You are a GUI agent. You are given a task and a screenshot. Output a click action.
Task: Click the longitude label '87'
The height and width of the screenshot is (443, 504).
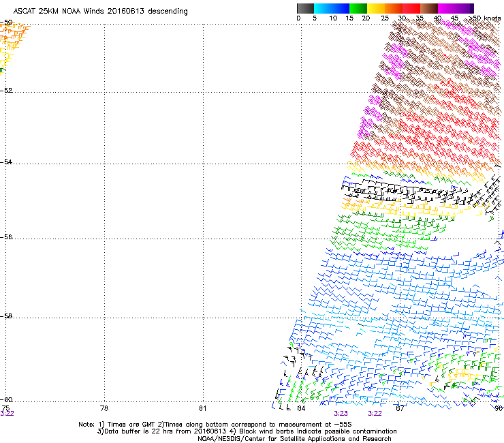click(x=400, y=408)
